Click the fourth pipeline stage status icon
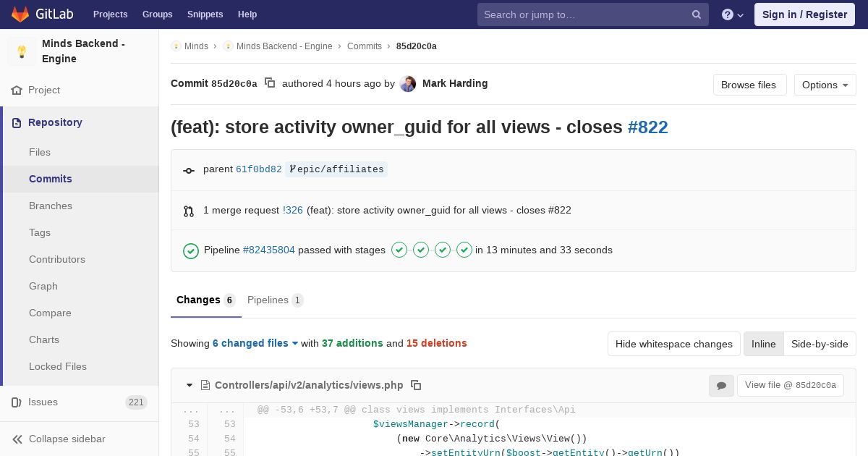This screenshot has height=456, width=868. 464,250
